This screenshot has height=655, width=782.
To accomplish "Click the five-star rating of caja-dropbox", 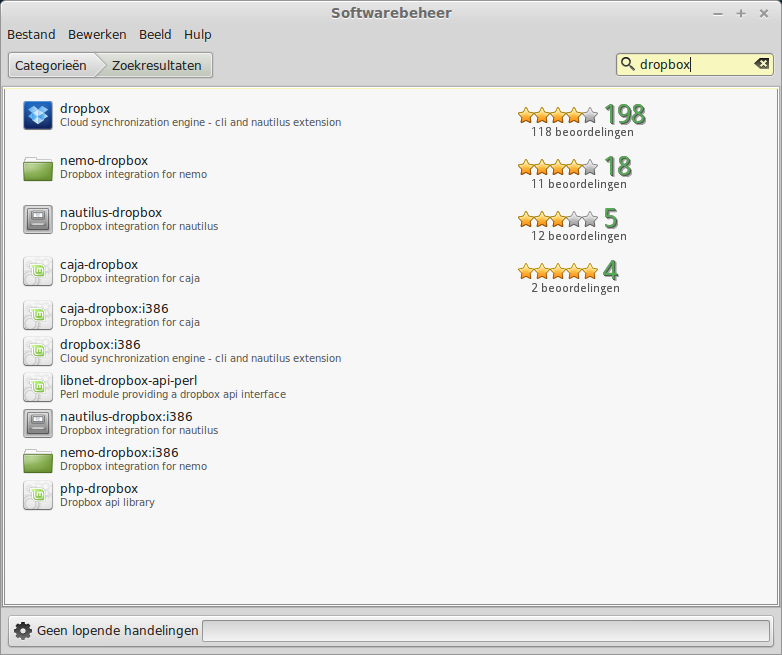I will pyautogui.click(x=558, y=271).
